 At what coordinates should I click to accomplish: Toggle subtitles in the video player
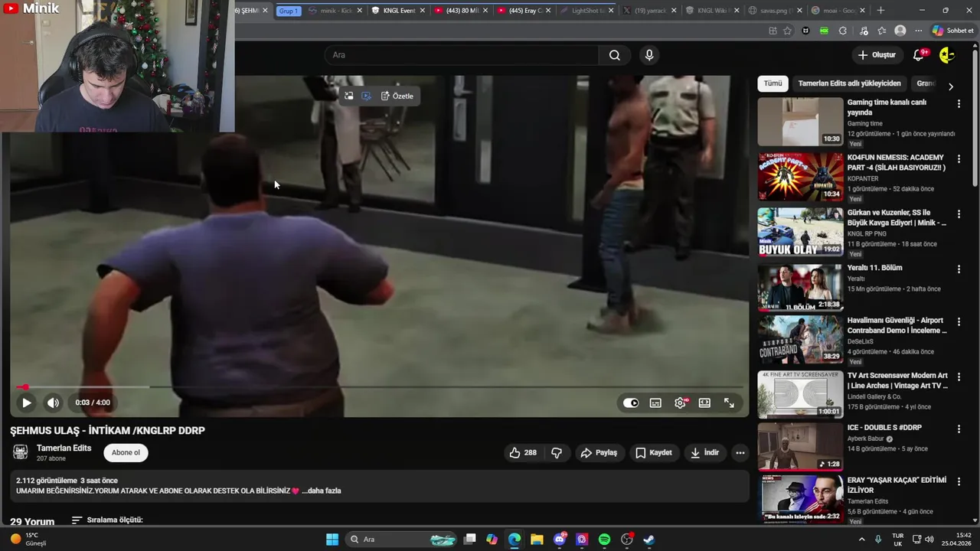click(655, 403)
